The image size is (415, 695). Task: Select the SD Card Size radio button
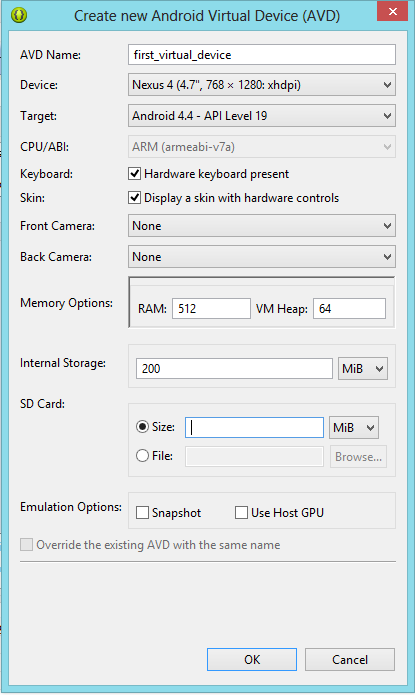click(142, 427)
